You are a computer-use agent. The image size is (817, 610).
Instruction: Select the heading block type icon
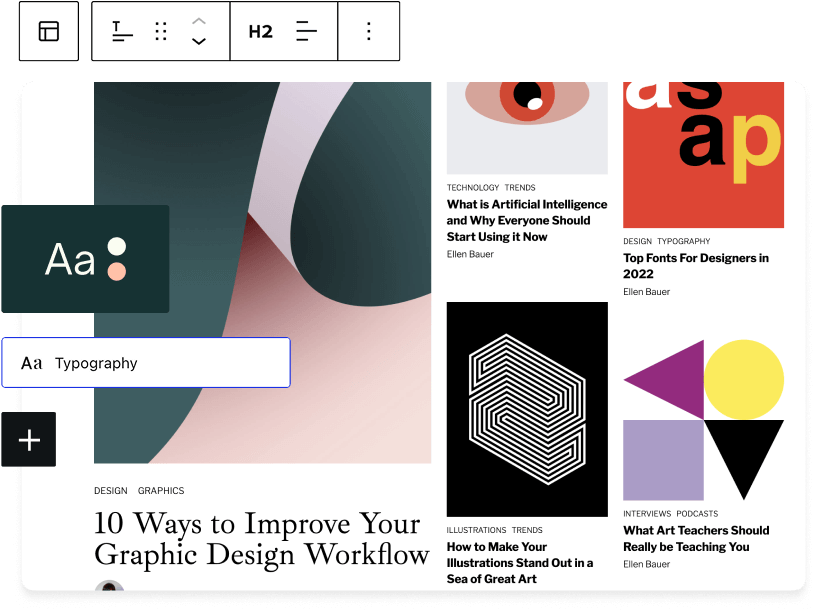pyautogui.click(x=122, y=31)
